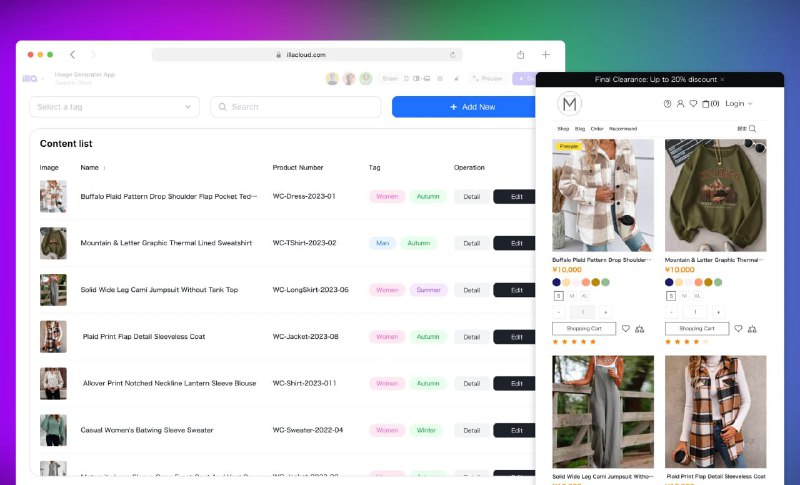The height and width of the screenshot is (485, 800).
Task: Click the Add New button
Action: 463,107
